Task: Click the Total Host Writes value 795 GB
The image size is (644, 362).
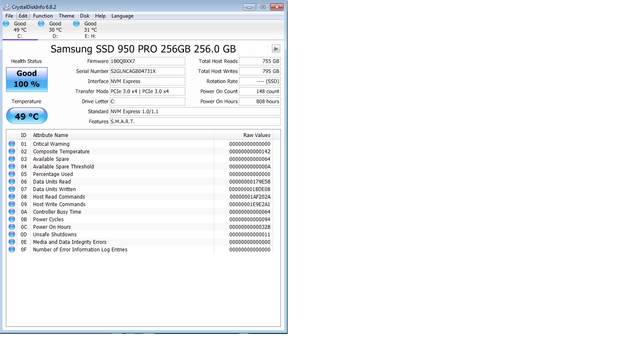Action: click(x=260, y=71)
